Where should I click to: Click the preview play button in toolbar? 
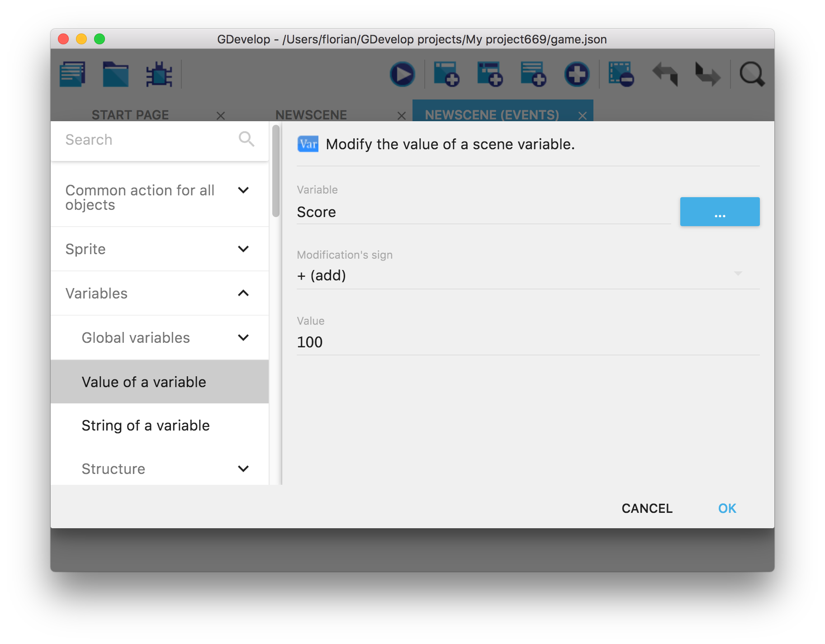402,75
